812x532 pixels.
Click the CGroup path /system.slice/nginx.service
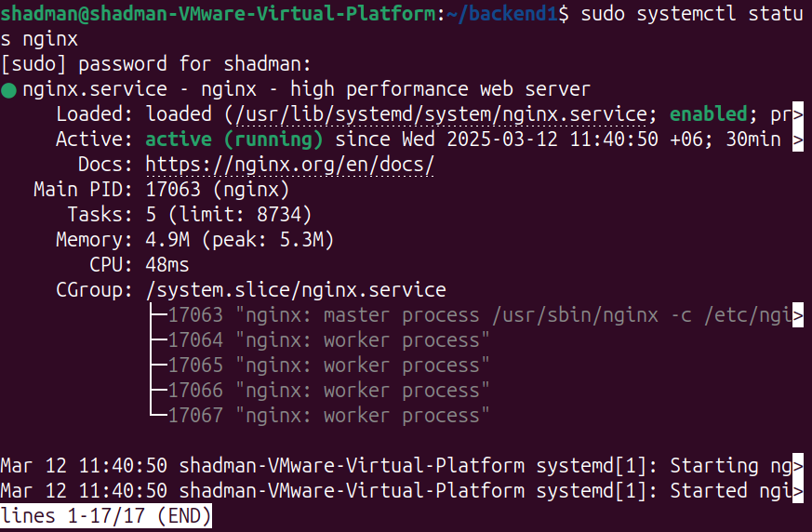[296, 289]
